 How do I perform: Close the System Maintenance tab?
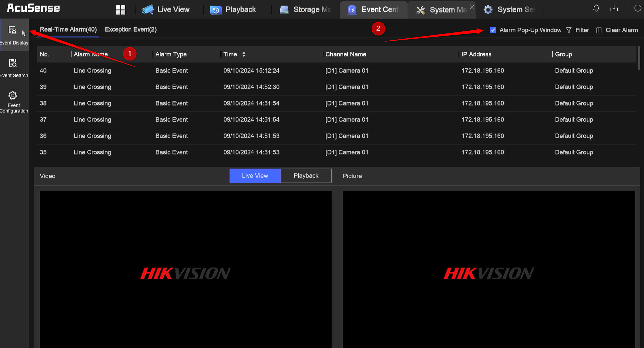pos(472,6)
